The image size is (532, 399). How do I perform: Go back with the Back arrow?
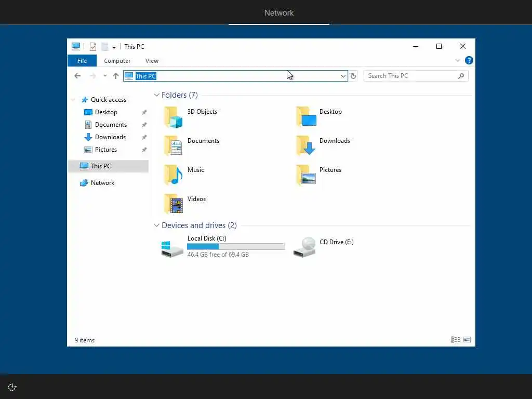[x=77, y=76]
